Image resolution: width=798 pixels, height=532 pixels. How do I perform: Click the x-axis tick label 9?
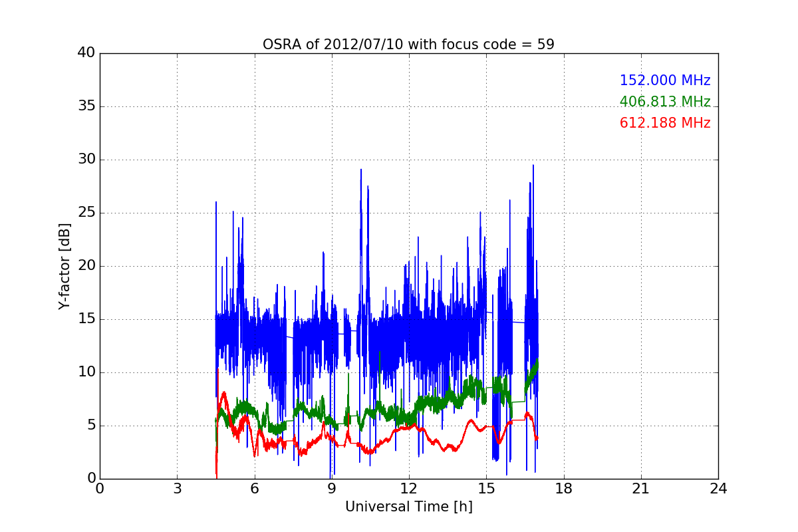(332, 489)
